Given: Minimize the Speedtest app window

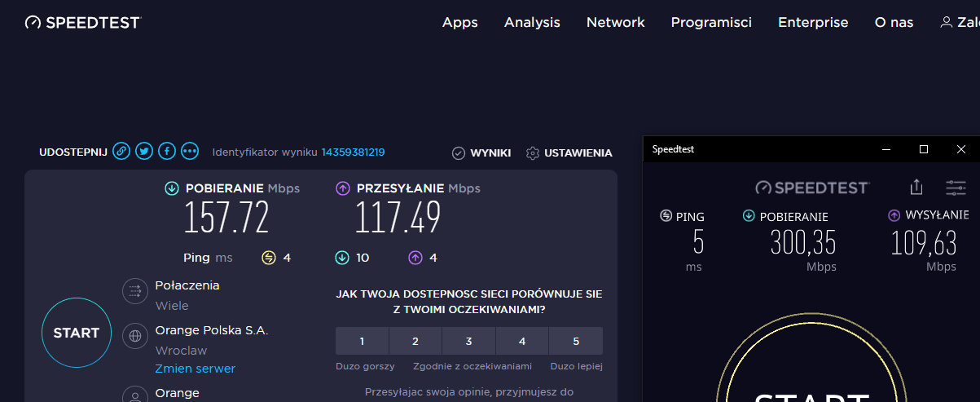Looking at the screenshot, I should point(886,149).
